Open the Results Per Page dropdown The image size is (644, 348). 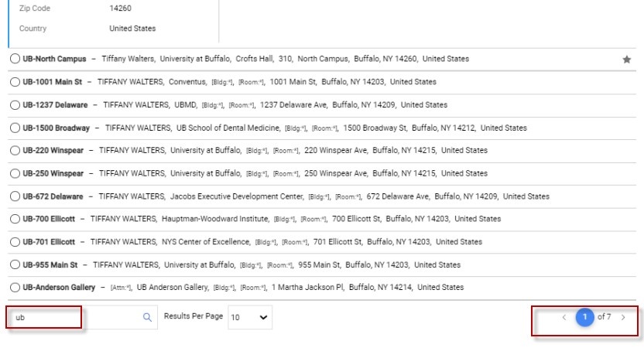(x=250, y=317)
